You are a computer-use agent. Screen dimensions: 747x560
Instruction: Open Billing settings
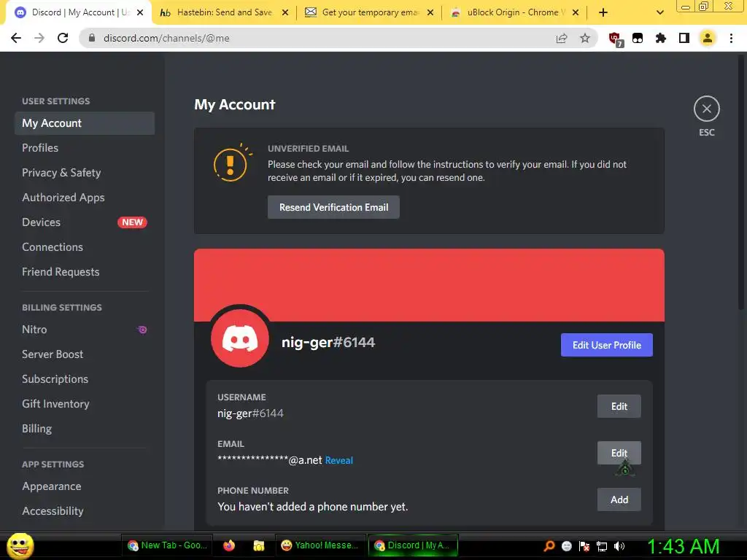click(85, 428)
